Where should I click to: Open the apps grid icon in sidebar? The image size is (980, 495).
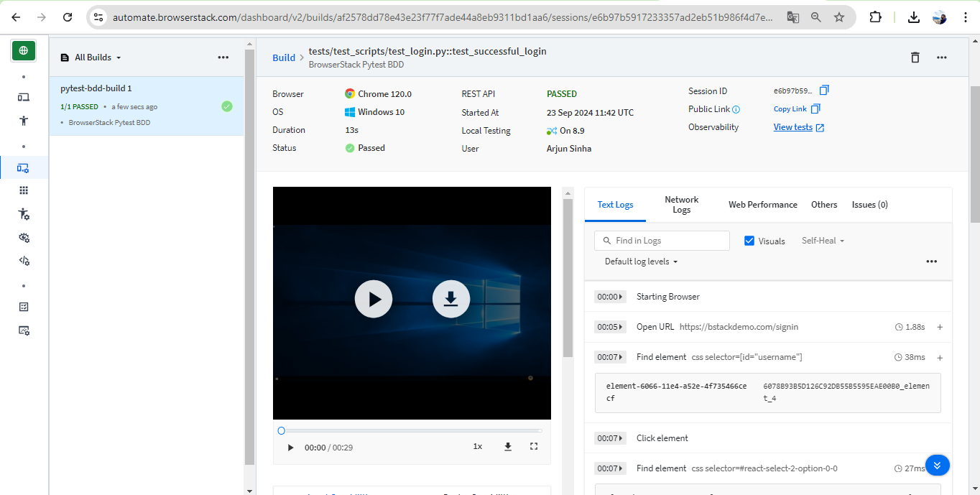[x=24, y=190]
